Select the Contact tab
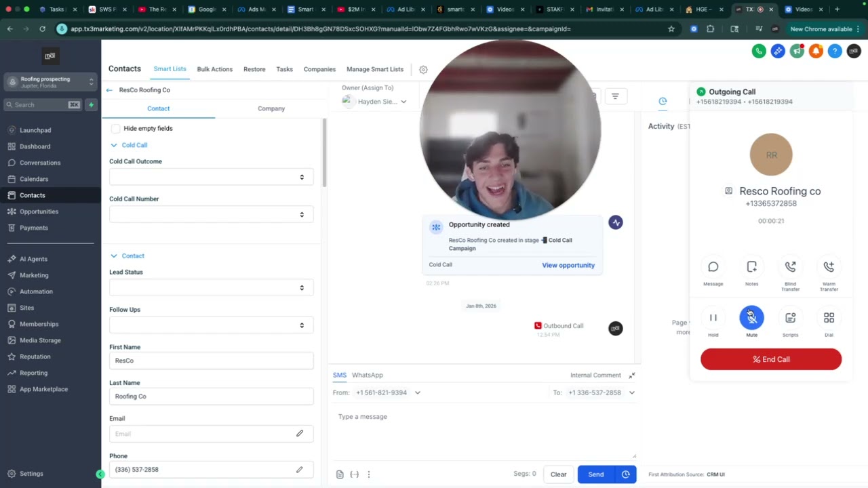Viewport: 868px width, 488px height. click(159, 108)
